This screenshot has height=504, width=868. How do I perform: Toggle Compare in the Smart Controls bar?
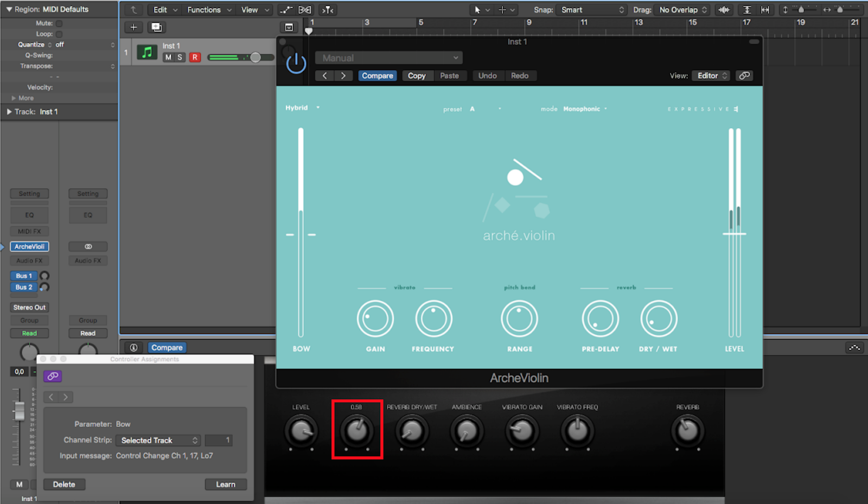coord(167,348)
